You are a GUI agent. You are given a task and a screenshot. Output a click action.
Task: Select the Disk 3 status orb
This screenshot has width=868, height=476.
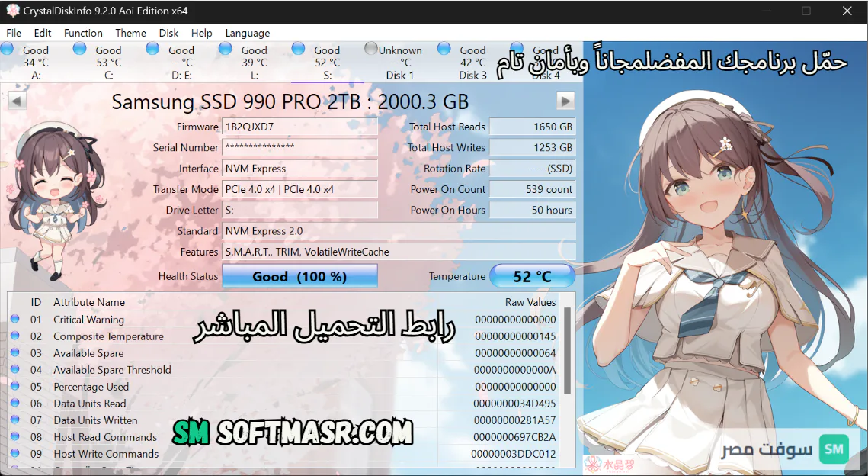(x=444, y=49)
